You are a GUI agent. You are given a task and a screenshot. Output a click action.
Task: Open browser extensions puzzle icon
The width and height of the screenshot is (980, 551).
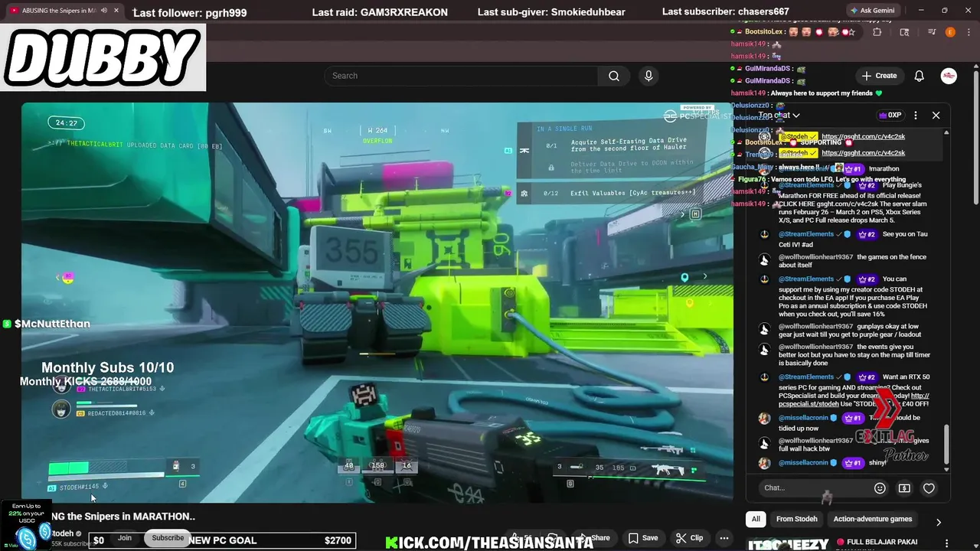coord(877,32)
